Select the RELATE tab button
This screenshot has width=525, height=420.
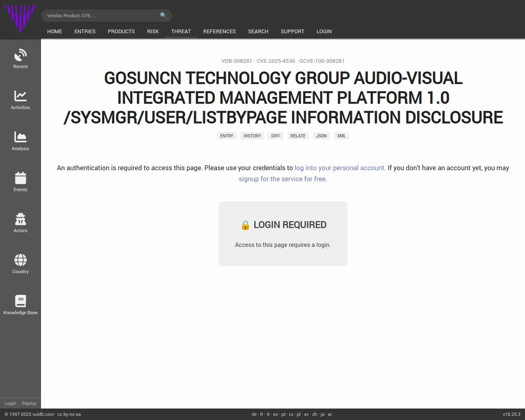(x=298, y=136)
